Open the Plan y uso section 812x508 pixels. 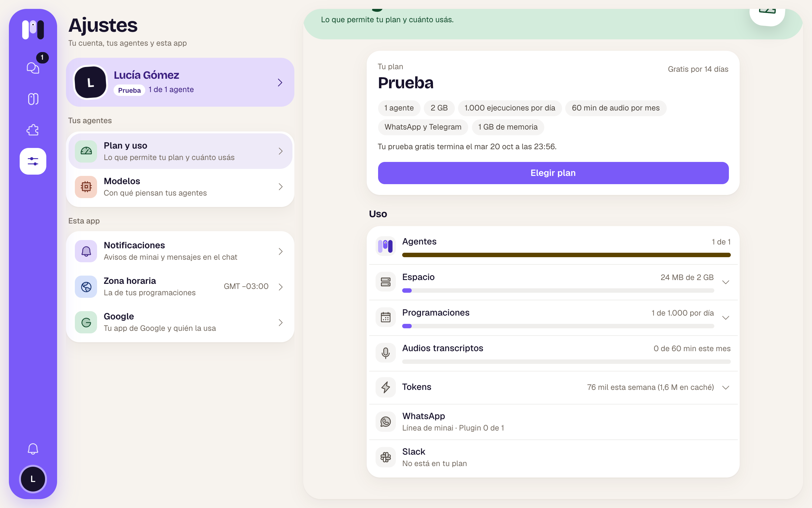click(180, 151)
